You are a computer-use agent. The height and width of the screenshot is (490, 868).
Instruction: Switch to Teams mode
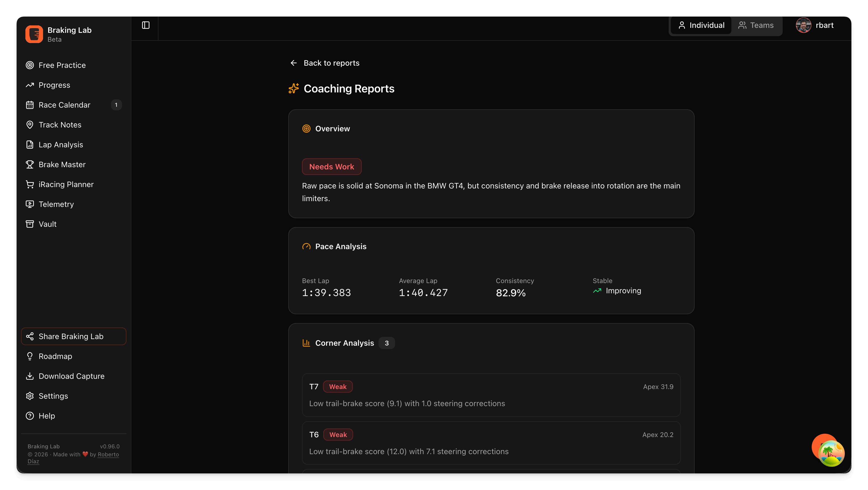pos(756,25)
